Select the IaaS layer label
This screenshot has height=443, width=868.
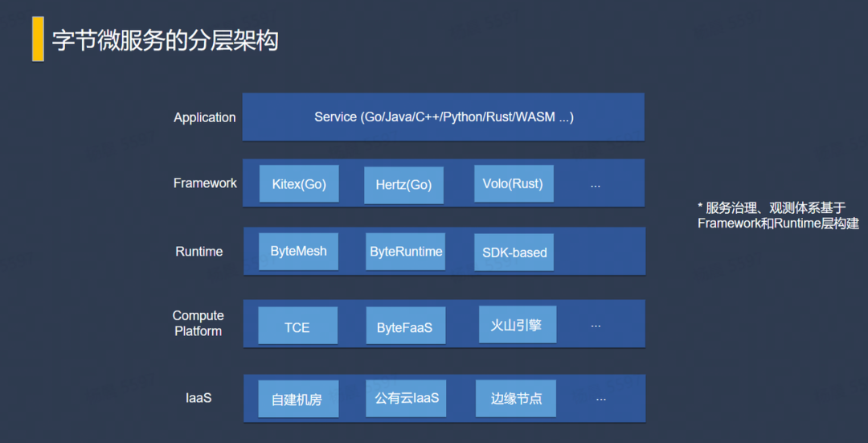click(x=199, y=398)
